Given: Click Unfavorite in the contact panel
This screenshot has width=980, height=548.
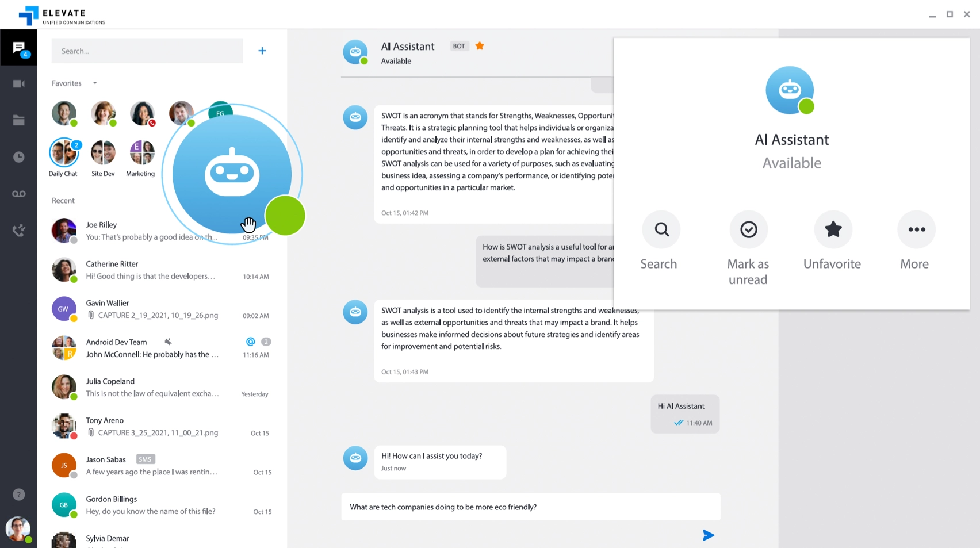Looking at the screenshot, I should point(833,230).
